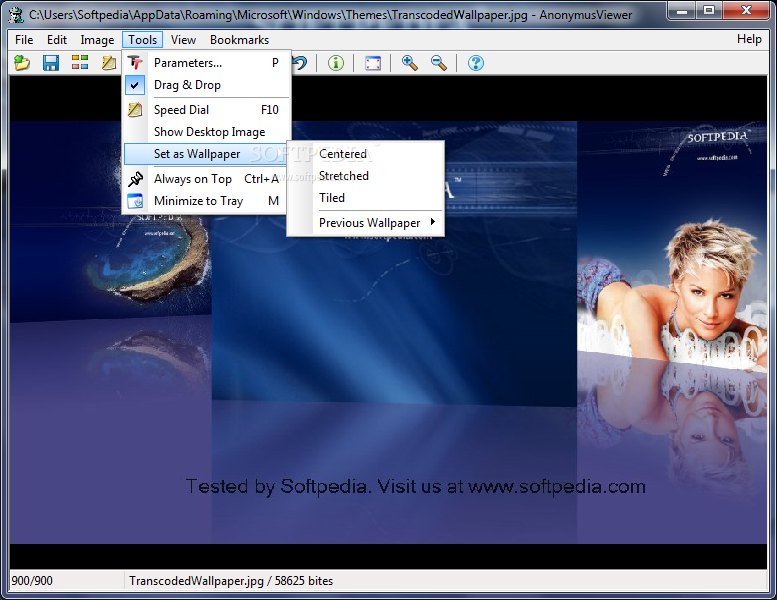Set wallpaper as Tiled
Screen dimensions: 777x600
[x=365, y=198]
